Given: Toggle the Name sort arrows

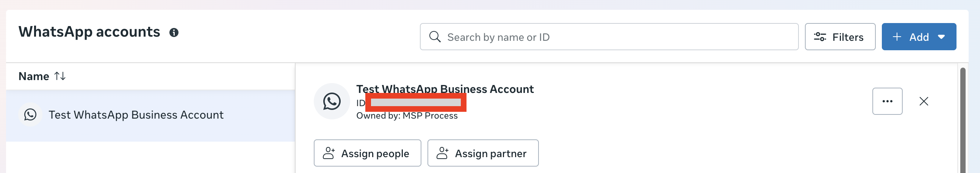Looking at the screenshot, I should (x=60, y=76).
